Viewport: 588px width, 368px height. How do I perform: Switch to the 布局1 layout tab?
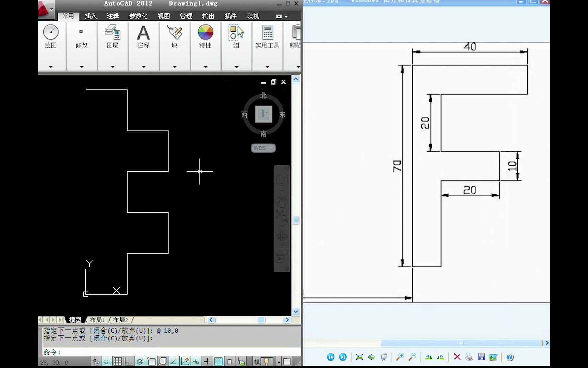click(97, 320)
